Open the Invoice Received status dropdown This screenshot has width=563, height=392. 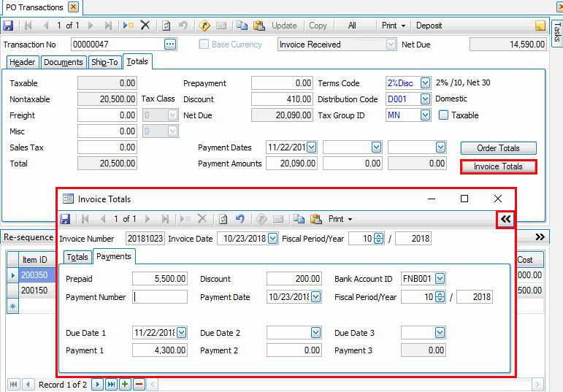[x=391, y=45]
